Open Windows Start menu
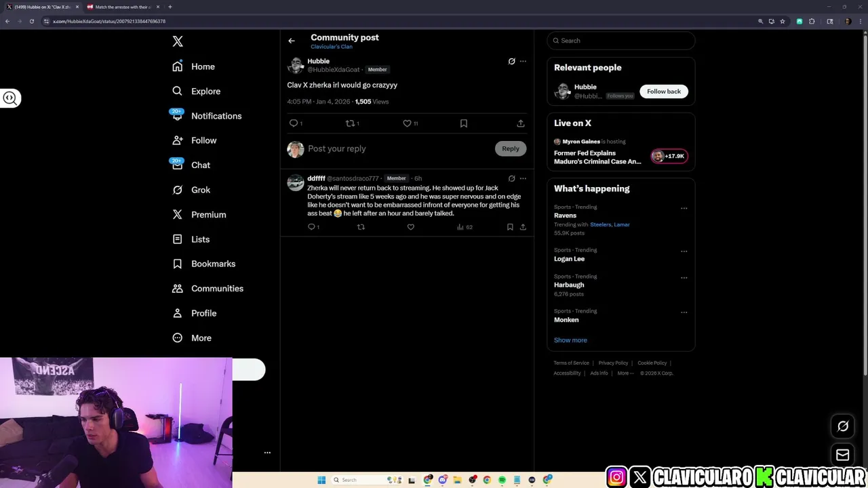This screenshot has width=868, height=488. coord(321,480)
